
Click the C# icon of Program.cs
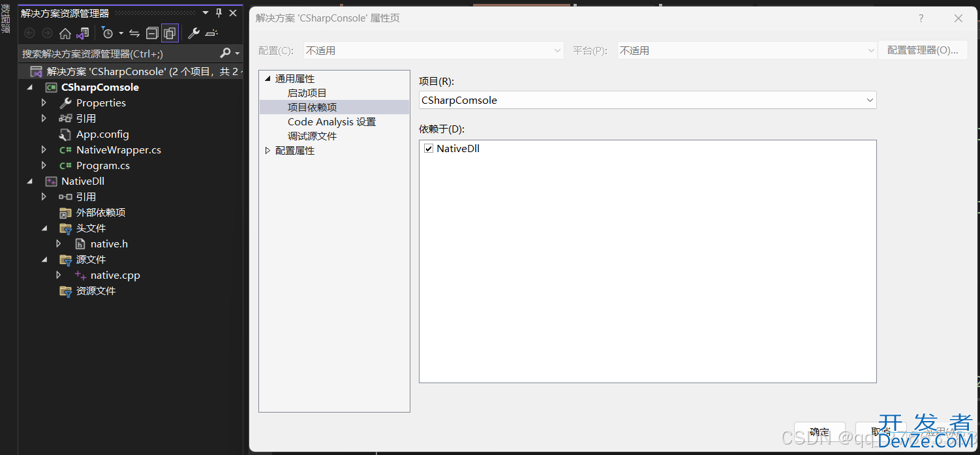[65, 165]
